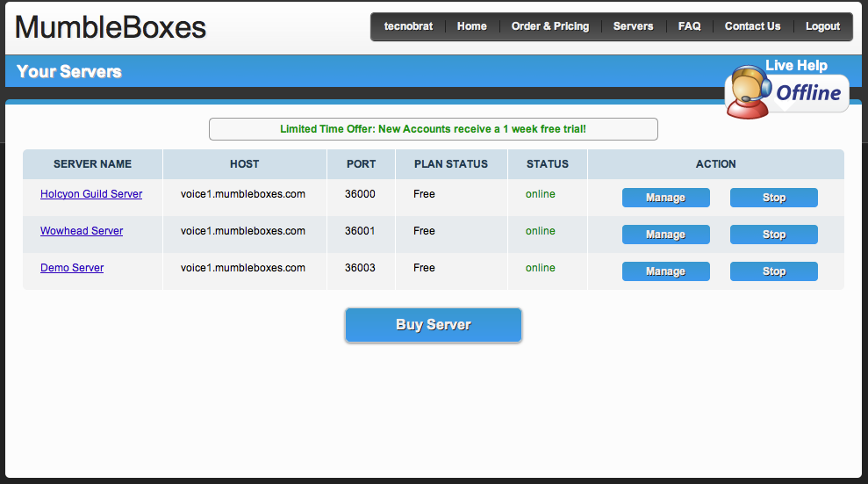This screenshot has height=484, width=868.
Task: Open Contact Us from the navigation bar
Action: pyautogui.click(x=752, y=26)
